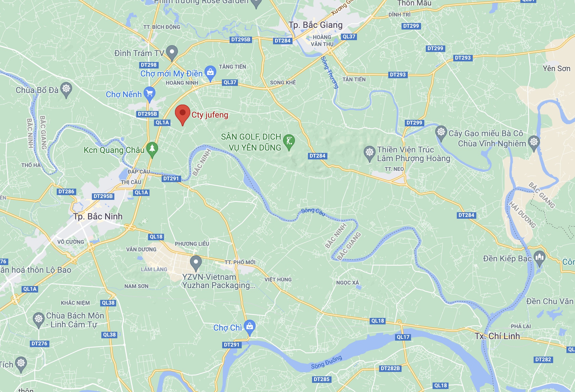
Task: Select the Chùa Bổ Đà temple marker
Action: point(66,90)
